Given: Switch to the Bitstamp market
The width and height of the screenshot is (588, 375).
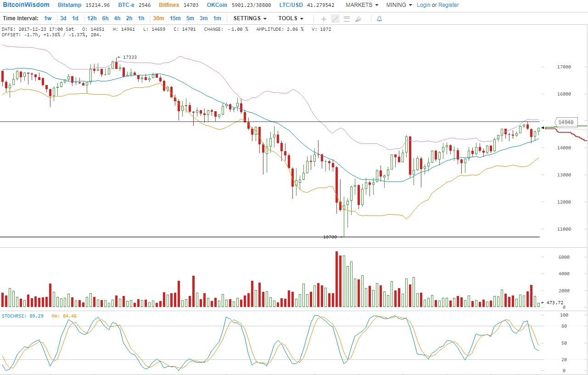Looking at the screenshot, I should 70,5.
